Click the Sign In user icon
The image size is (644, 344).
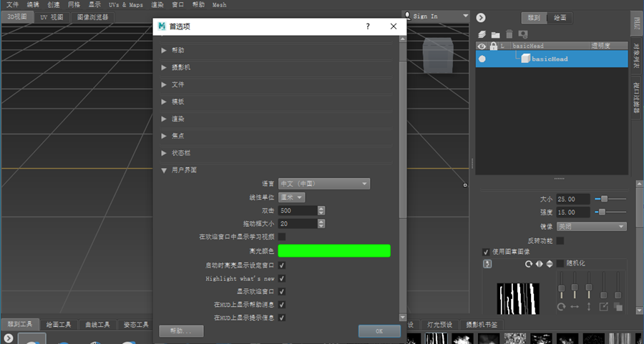pos(407,16)
